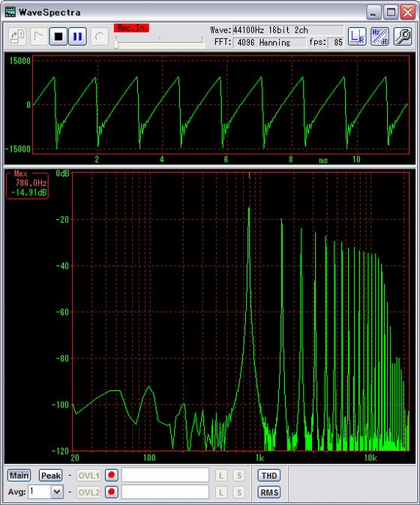Open a wave file with the file icon
The width and height of the screenshot is (420, 505).
tap(17, 37)
